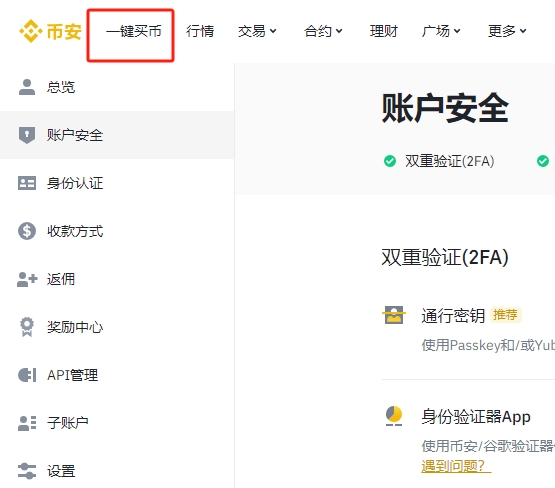This screenshot has width=555, height=488.
Task: Go to the 行情 menu item
Action: 200,31
